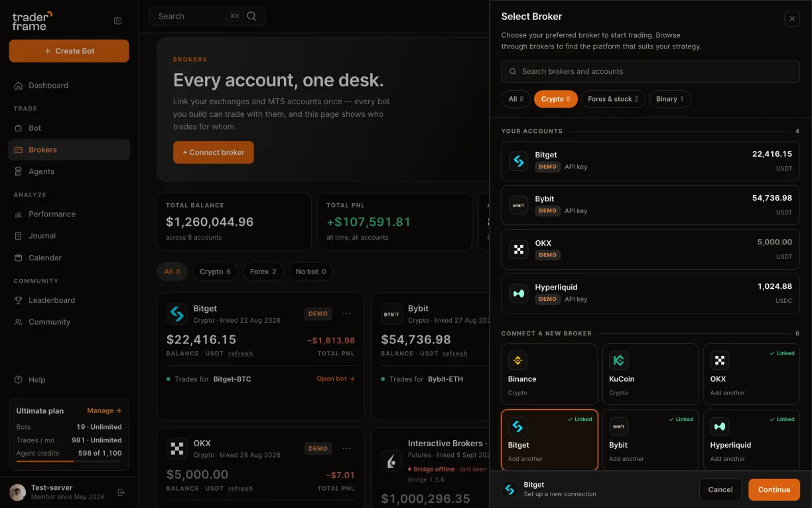Focus the Search brokers and accounts field
This screenshot has height=508, width=812.
click(x=650, y=72)
